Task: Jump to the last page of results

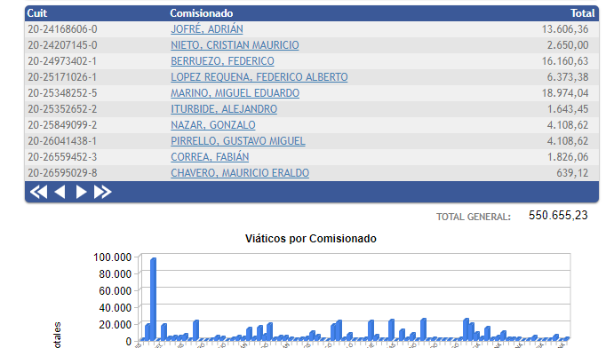Action: (x=102, y=192)
